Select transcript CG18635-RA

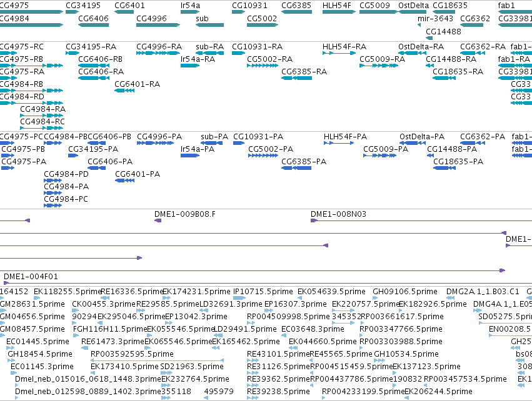(458, 72)
